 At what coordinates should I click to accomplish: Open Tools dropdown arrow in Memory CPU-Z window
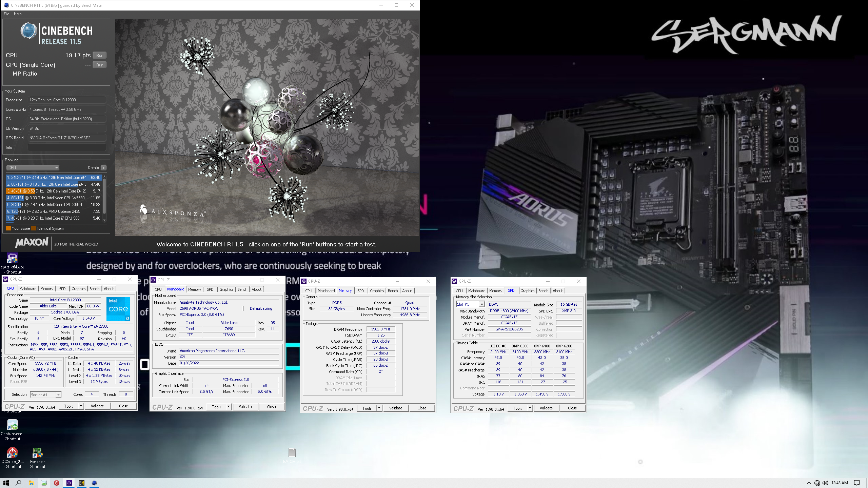(379, 408)
